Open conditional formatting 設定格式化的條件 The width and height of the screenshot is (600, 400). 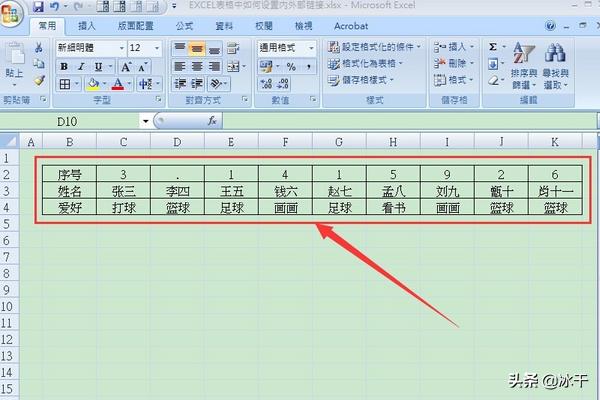374,47
